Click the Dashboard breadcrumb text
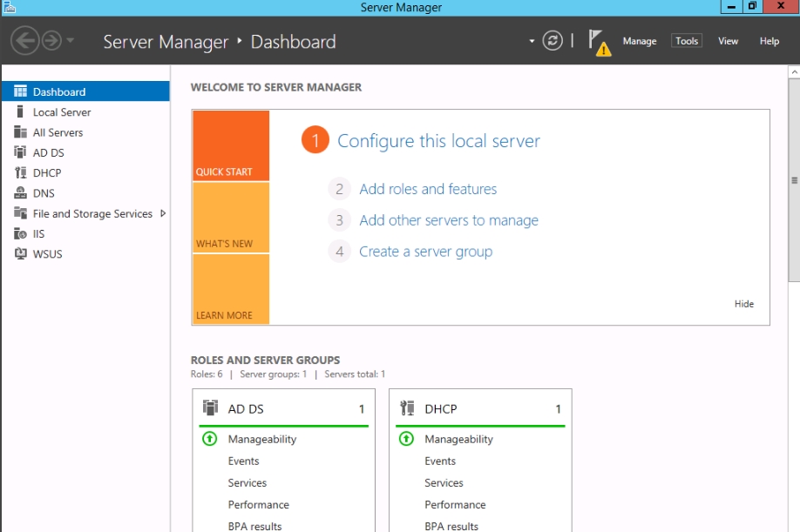 (x=294, y=42)
